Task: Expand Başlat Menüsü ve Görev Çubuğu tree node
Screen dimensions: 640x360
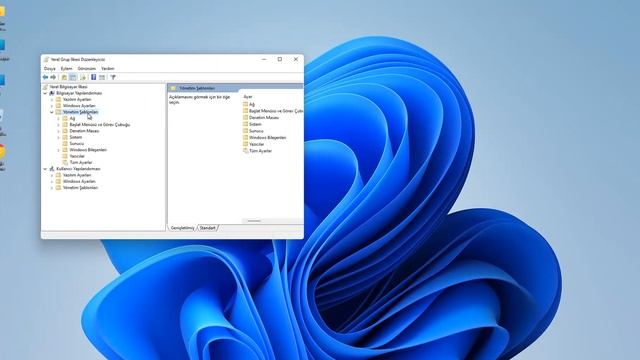Action: point(58,124)
